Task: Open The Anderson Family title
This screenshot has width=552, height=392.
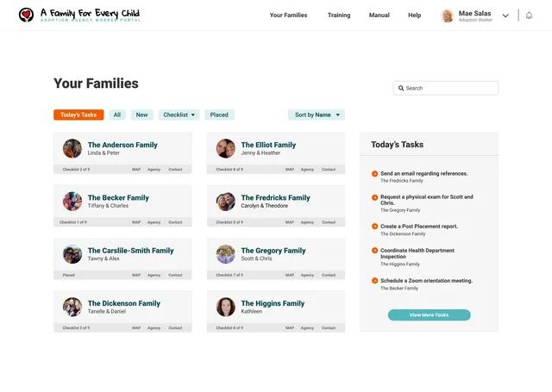Action: coord(122,145)
